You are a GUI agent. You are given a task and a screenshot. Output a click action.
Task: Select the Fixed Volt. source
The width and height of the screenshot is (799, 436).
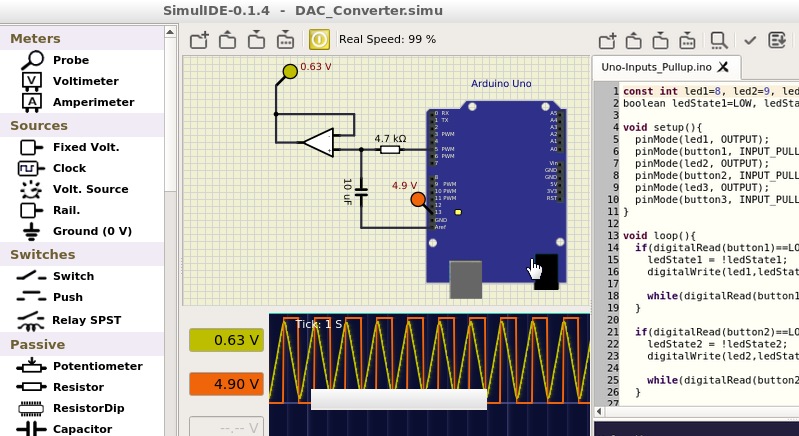pyautogui.click(x=69, y=147)
